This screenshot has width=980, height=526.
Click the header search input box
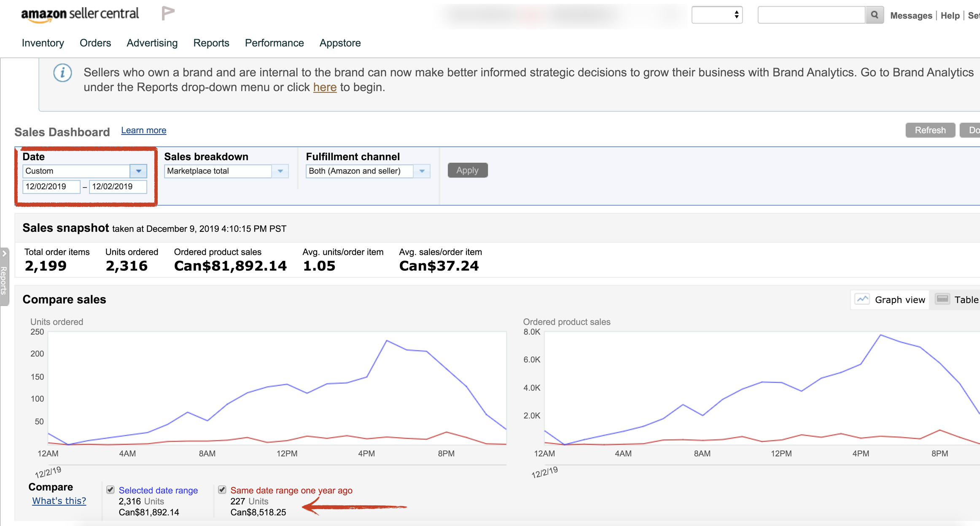click(812, 15)
